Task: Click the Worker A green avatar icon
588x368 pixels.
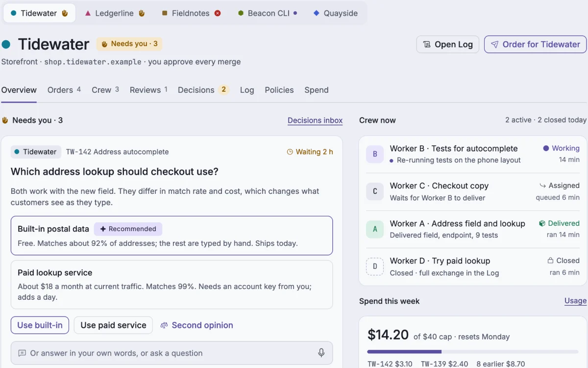Action: point(375,229)
